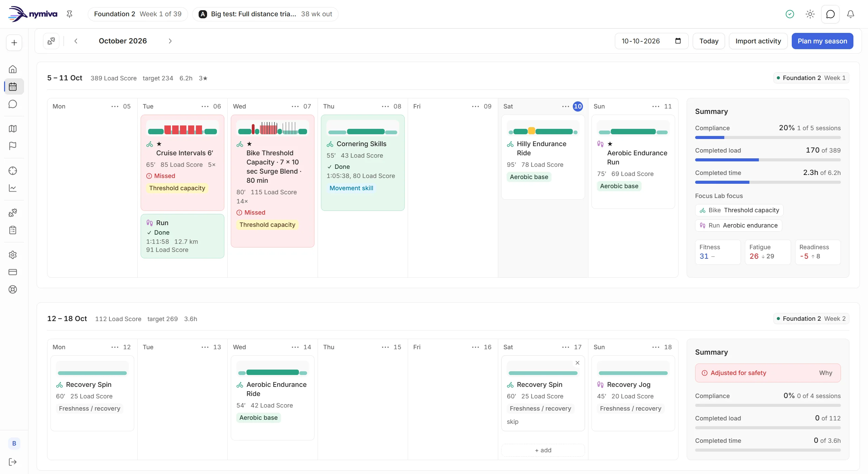Click the green sync status check icon
This screenshot has height=474, width=868.
pyautogui.click(x=790, y=14)
